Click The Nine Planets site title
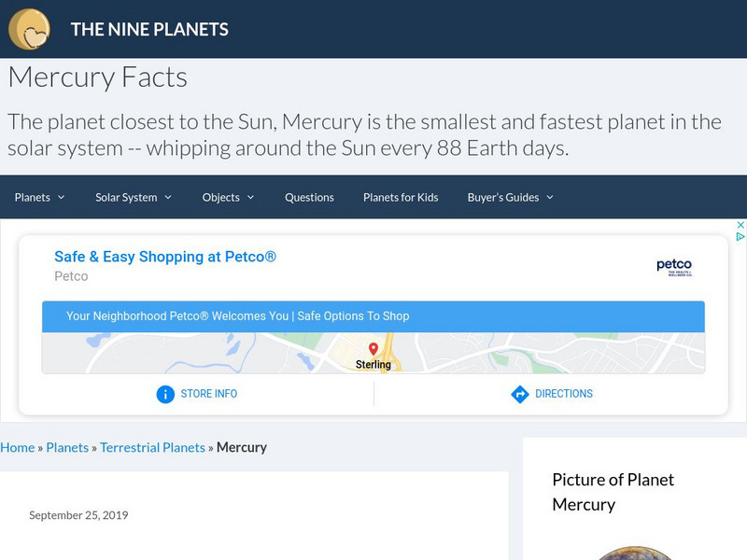The height and width of the screenshot is (560, 747). [149, 29]
